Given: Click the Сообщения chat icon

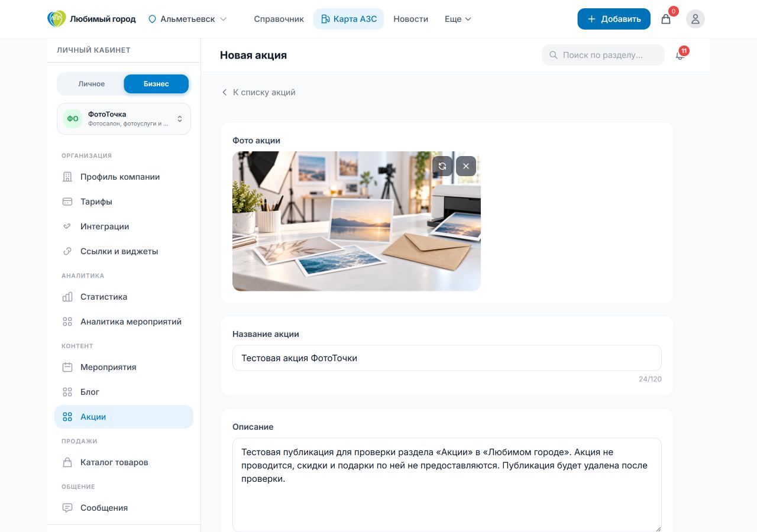Looking at the screenshot, I should click(67, 508).
